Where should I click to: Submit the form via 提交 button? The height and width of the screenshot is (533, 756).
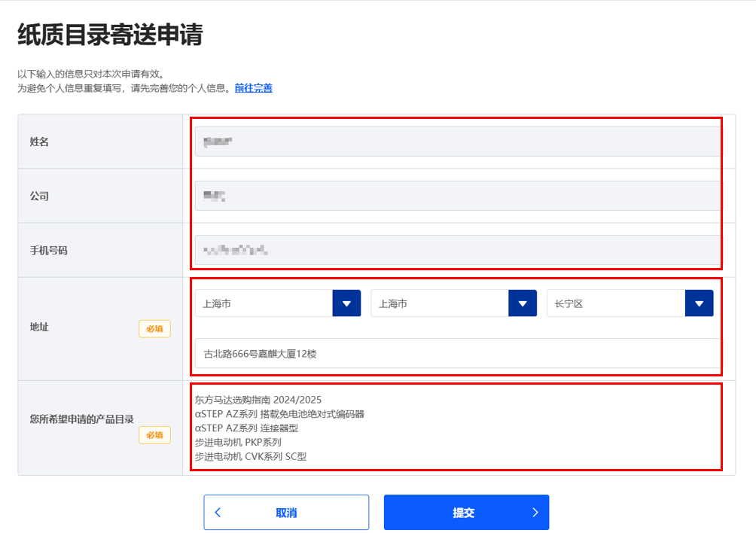point(467,512)
